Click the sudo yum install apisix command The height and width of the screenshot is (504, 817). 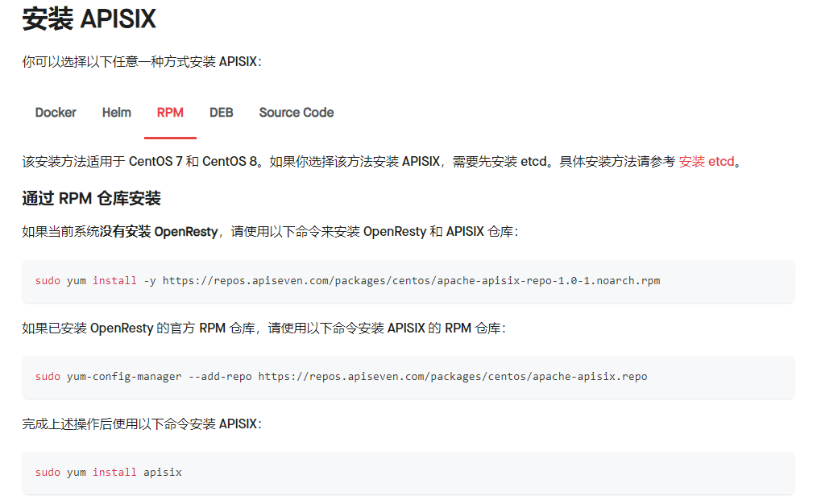109,473
